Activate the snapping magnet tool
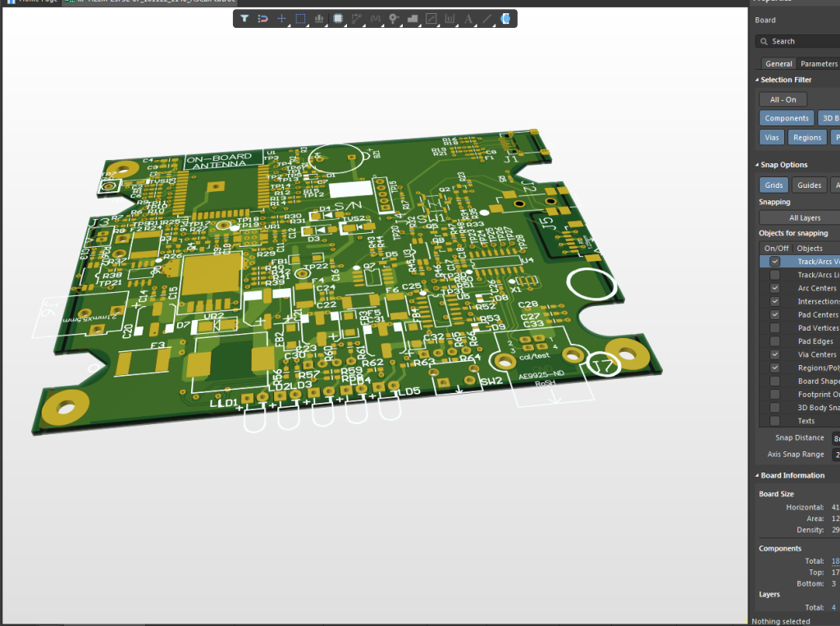This screenshot has width=840, height=626. (263, 18)
